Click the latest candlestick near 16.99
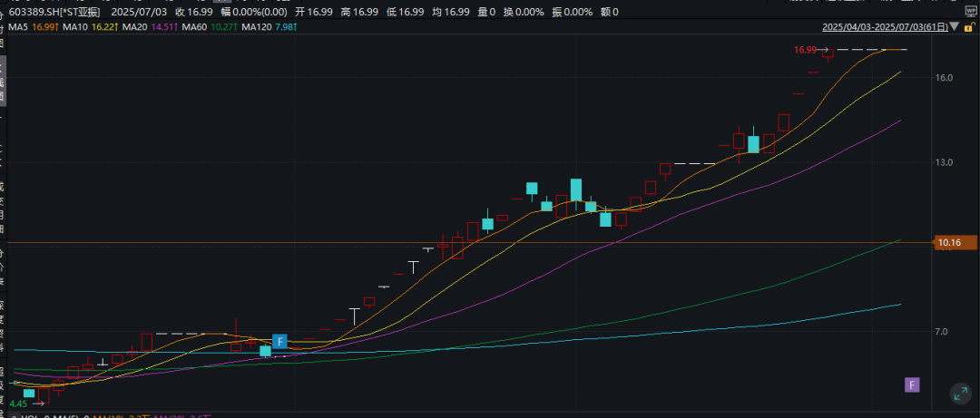Viewport: 980px width, 418px height. pos(828,53)
